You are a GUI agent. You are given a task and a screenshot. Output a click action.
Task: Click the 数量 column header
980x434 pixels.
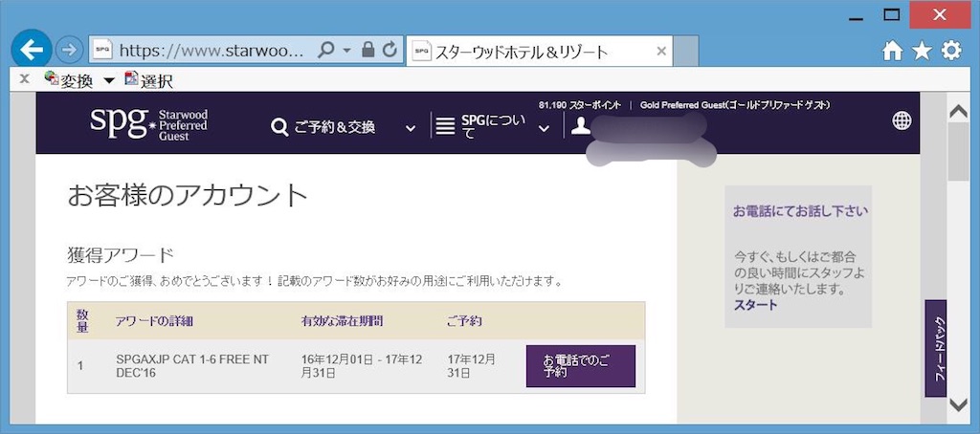coord(82,321)
